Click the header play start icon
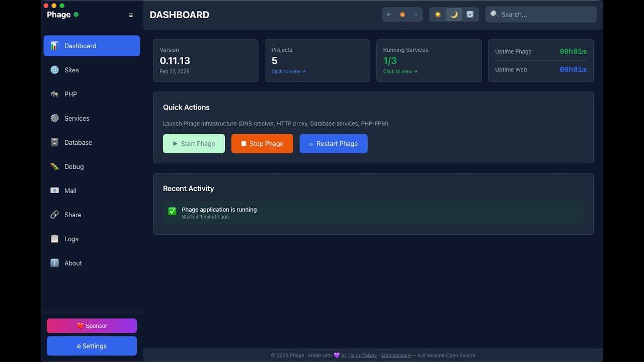Viewport: 644px width, 362px height. click(389, 15)
